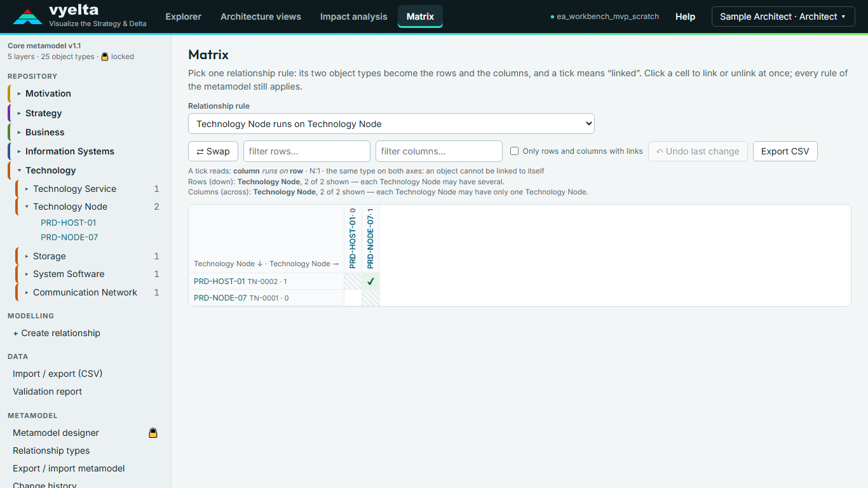Go to Relationship types
Viewport: 868px width, 488px height.
pos(51,451)
